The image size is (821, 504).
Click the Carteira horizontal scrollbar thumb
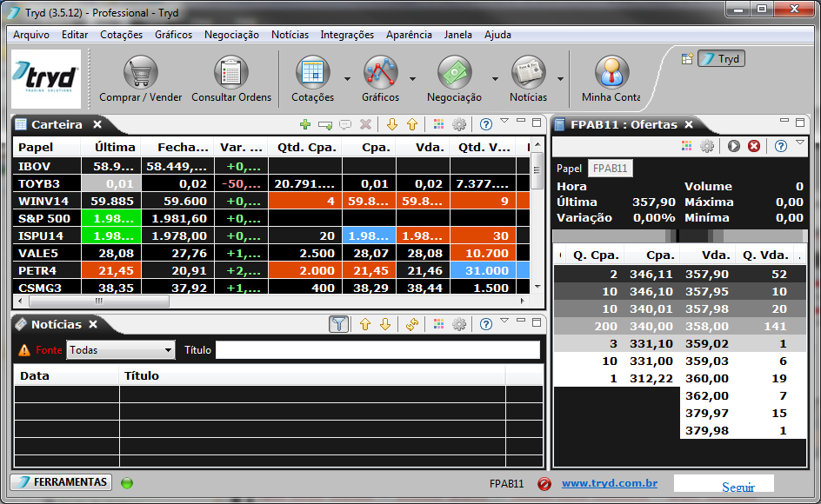click(x=99, y=301)
